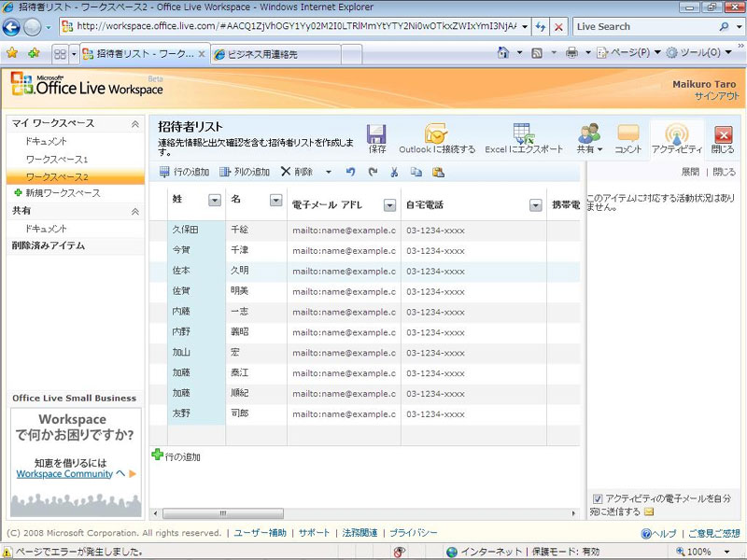
Task: Open the Quick Tabs grid icon
Action: pyautogui.click(x=60, y=54)
